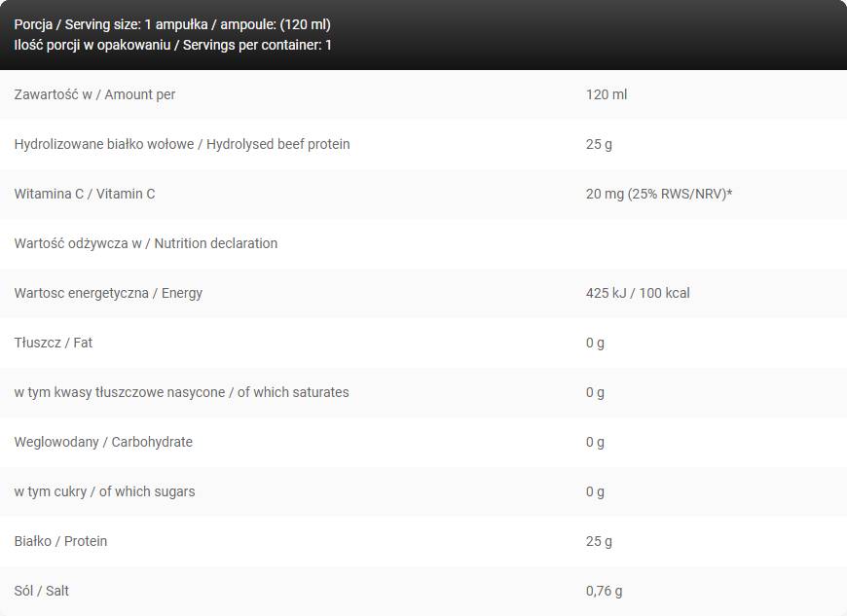The height and width of the screenshot is (616, 847).
Task: Select the 'Zawartość w / Amount per' label
Action: 94,94
